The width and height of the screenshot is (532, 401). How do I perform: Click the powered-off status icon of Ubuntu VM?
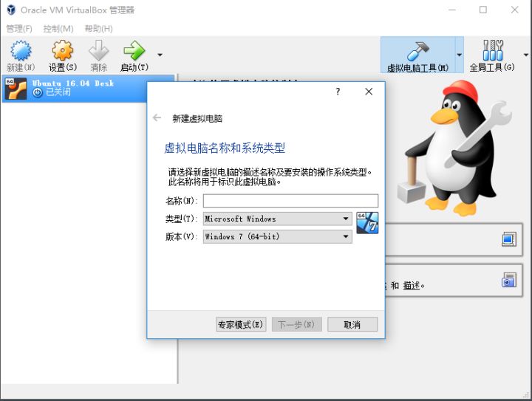coord(38,92)
